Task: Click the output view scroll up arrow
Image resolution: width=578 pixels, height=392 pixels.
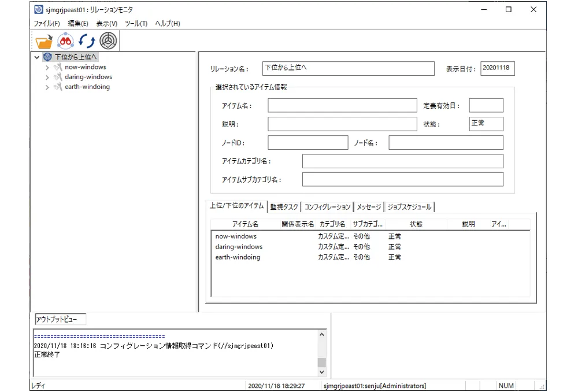Action: 322,335
